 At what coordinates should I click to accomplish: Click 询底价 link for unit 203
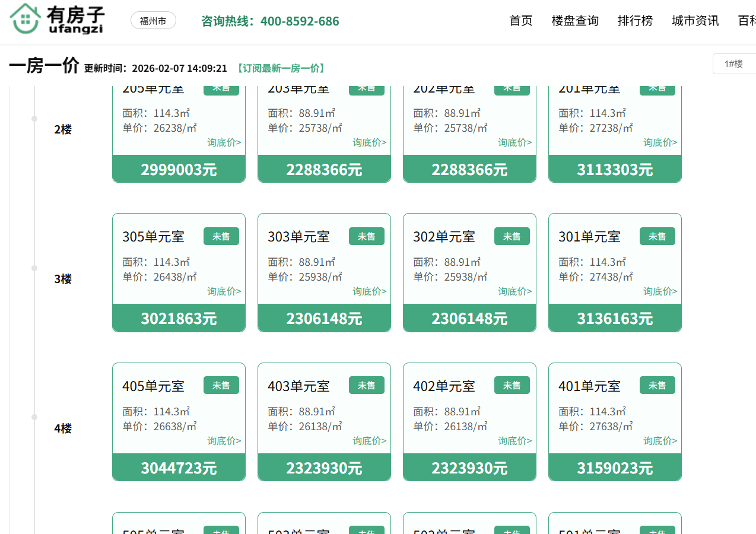[369, 142]
